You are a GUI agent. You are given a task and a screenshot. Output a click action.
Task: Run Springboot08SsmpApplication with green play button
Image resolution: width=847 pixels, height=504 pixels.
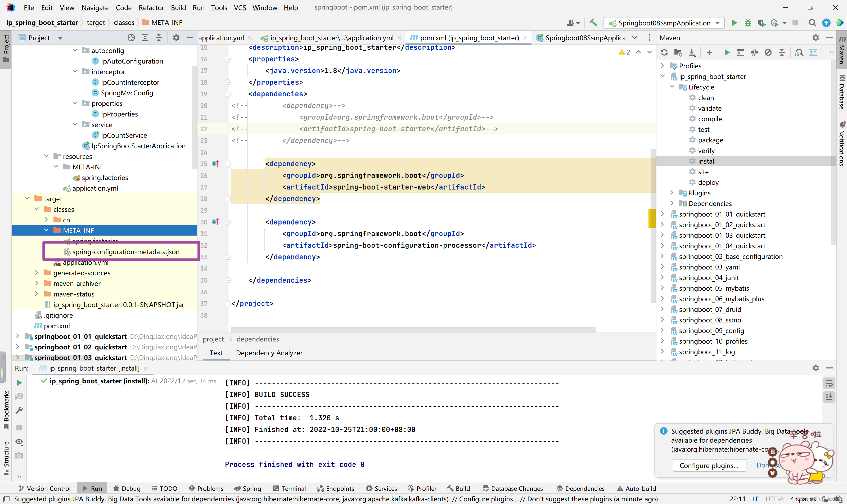[734, 23]
